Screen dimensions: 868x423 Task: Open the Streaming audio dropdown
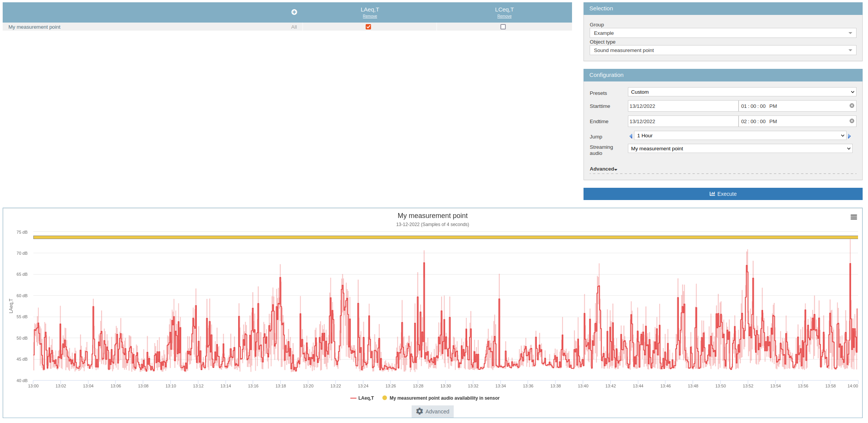coord(740,148)
